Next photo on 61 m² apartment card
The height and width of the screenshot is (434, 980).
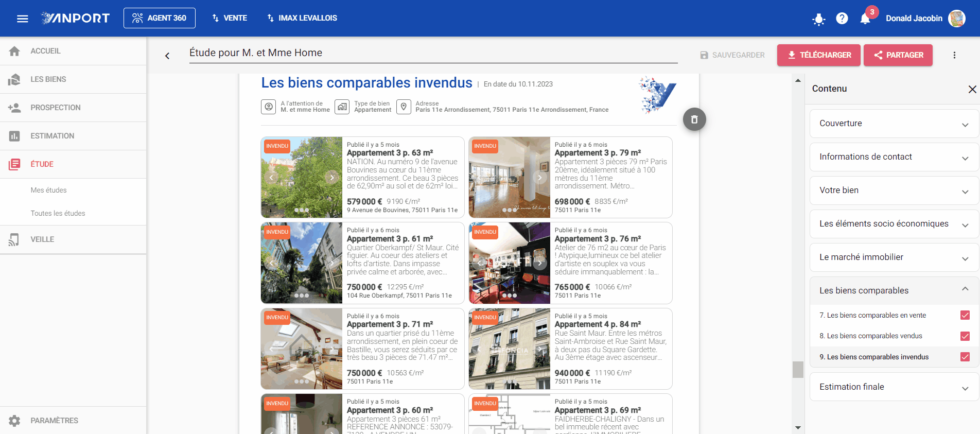pyautogui.click(x=332, y=263)
